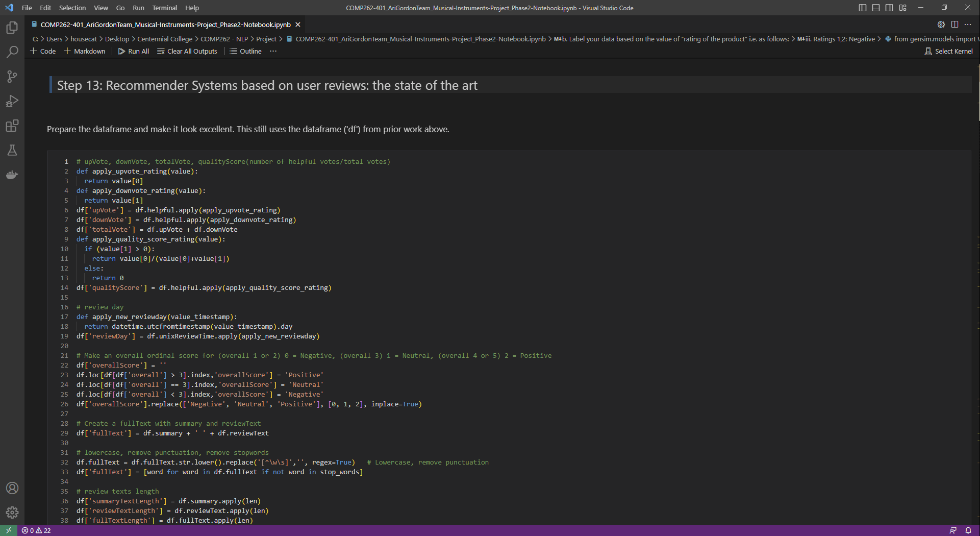Image resolution: width=980 pixels, height=536 pixels.
Task: Open the Testing flask icon
Action: 12,150
